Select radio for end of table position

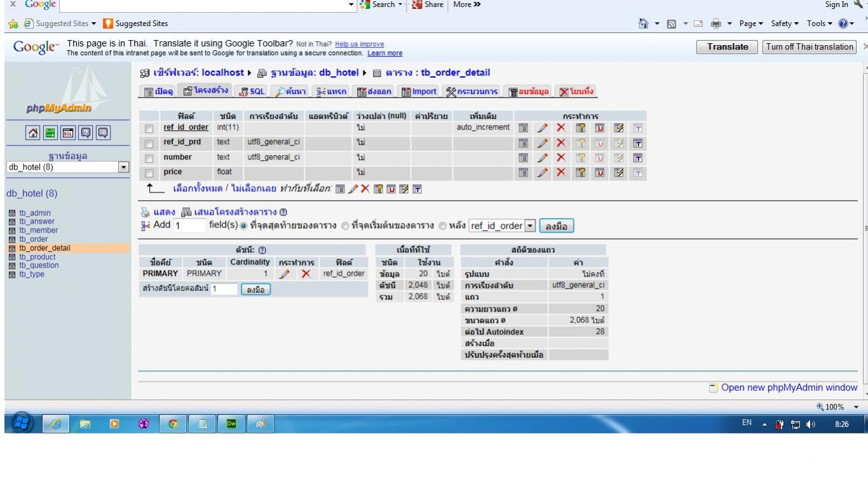[x=243, y=226]
